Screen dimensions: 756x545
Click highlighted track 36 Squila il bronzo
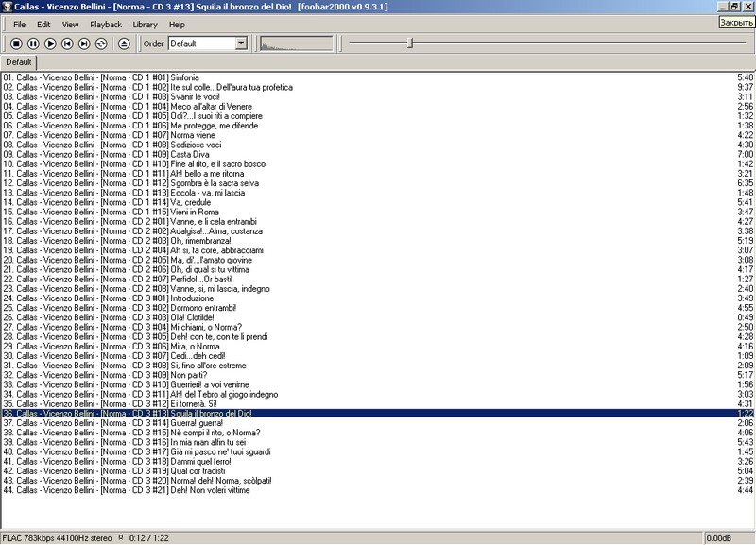[377, 414]
